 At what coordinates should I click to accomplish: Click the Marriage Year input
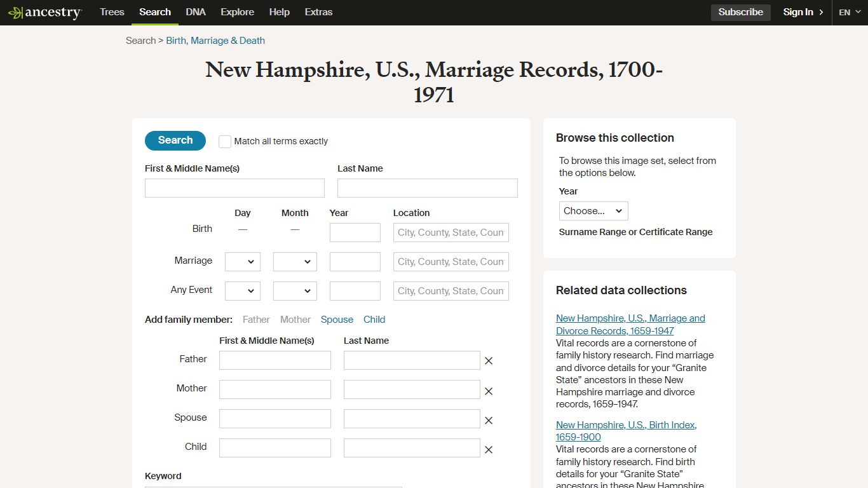coord(355,262)
